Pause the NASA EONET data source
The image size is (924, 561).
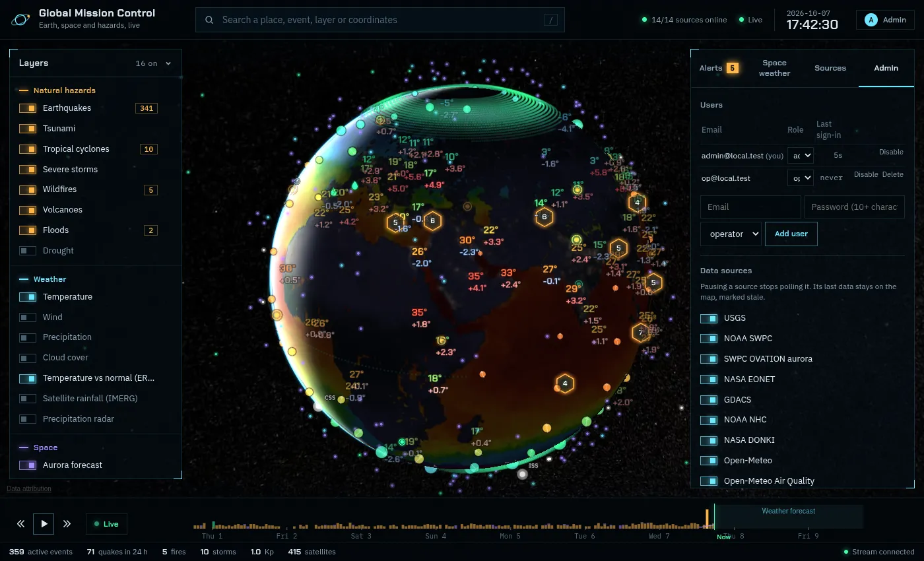click(x=709, y=379)
